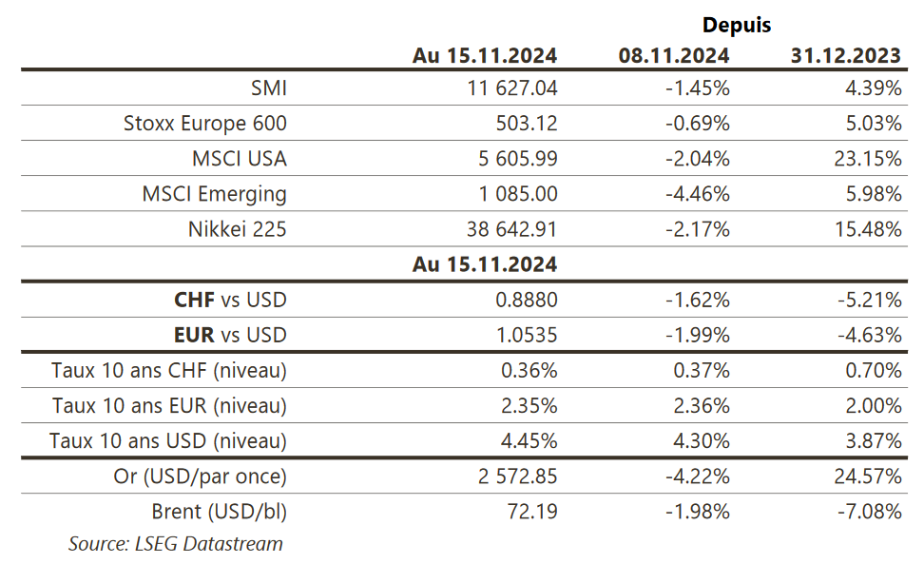Screen dimensions: 924x564
Task: Select the Taux 10 ans EUR label
Action: pyautogui.click(x=170, y=406)
